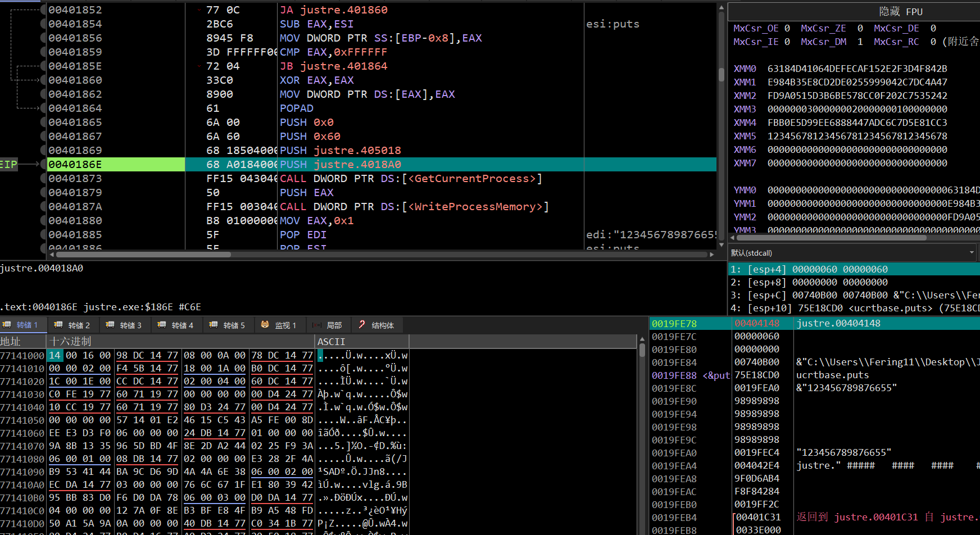The width and height of the screenshot is (980, 535).
Task: Click the memory chip icon on 转储 2 tab
Action: [58, 325]
